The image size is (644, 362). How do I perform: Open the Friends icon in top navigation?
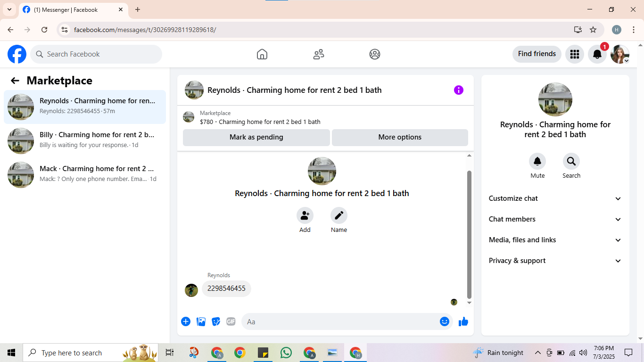(x=319, y=54)
